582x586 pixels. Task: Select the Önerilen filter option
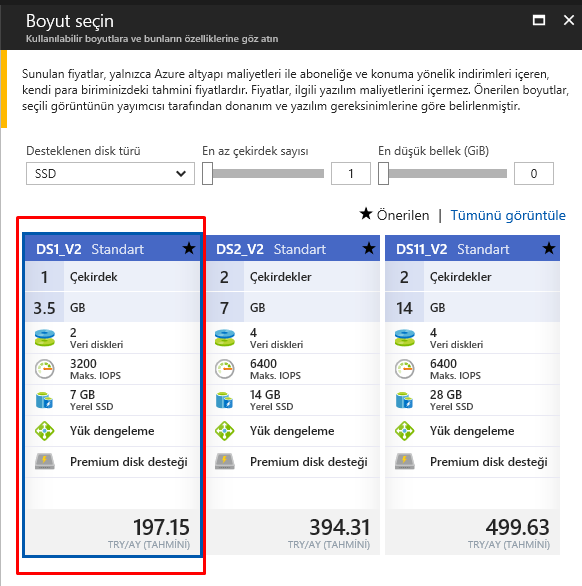[394, 215]
